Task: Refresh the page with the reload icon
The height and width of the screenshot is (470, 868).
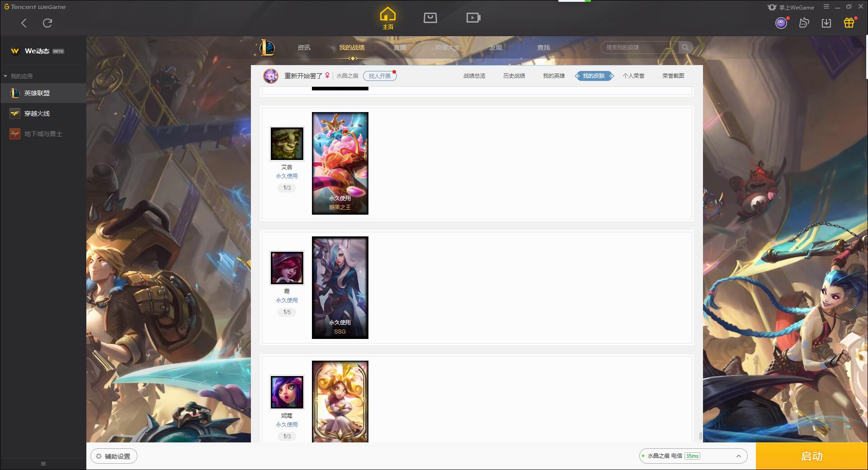Action: point(47,23)
